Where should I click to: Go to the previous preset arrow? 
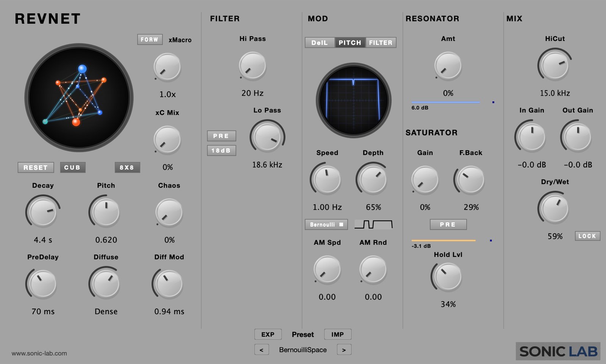click(261, 350)
